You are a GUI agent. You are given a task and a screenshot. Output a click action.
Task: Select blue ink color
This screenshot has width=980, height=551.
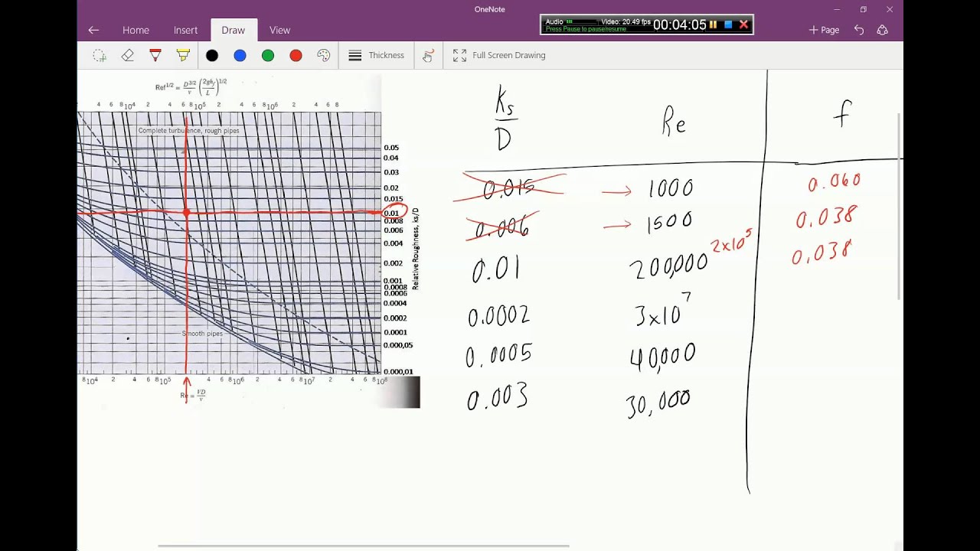coord(240,55)
